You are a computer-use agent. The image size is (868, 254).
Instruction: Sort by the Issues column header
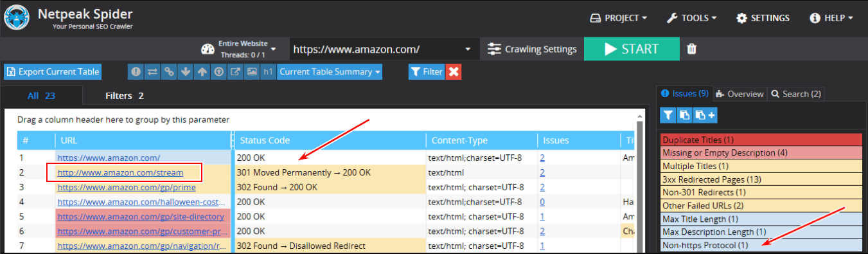coord(579,140)
